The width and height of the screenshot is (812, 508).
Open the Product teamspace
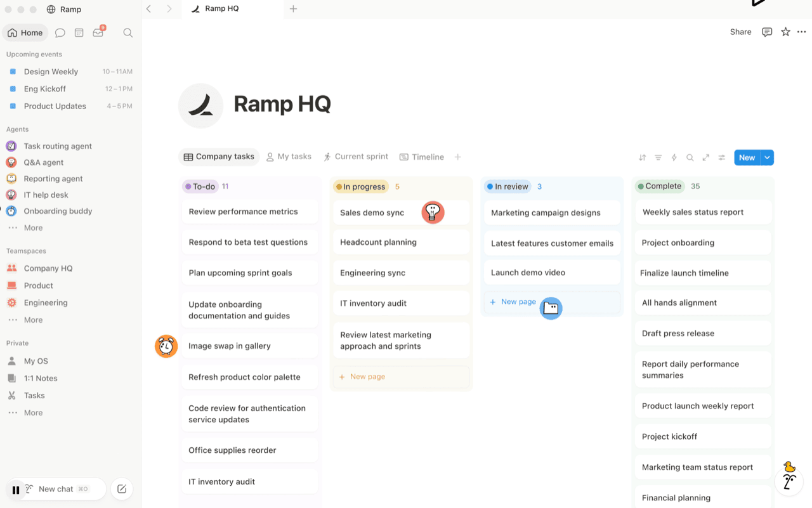tap(39, 285)
